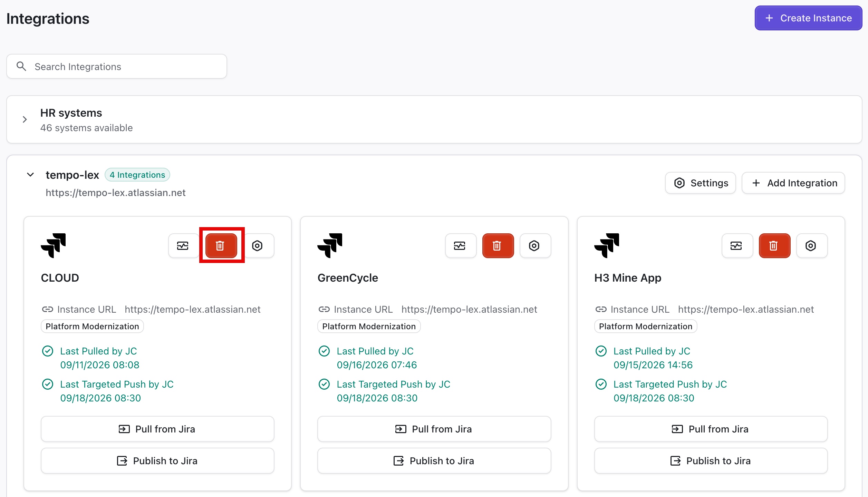
Task: Click '09/16/2026 07:46' pull timestamp
Action: pyautogui.click(x=377, y=365)
